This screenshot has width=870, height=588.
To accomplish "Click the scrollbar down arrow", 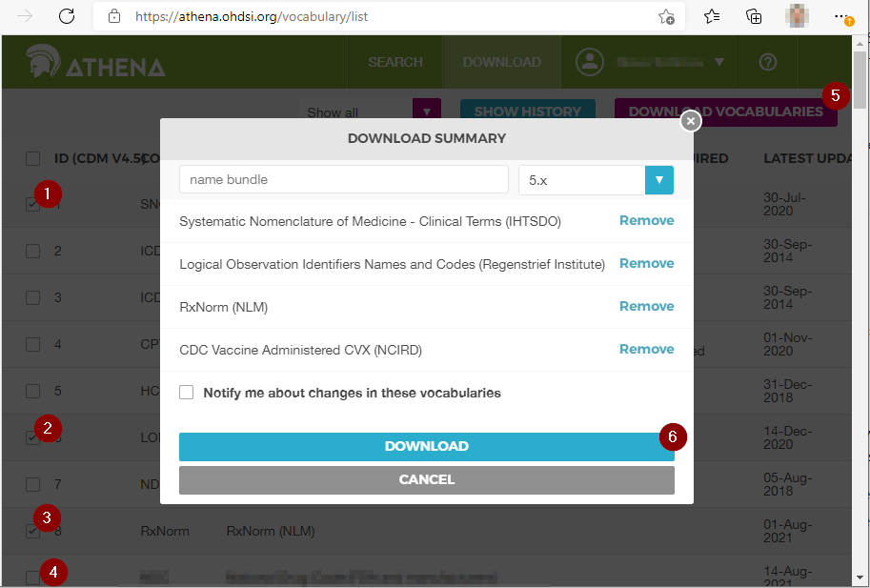I will [x=860, y=578].
